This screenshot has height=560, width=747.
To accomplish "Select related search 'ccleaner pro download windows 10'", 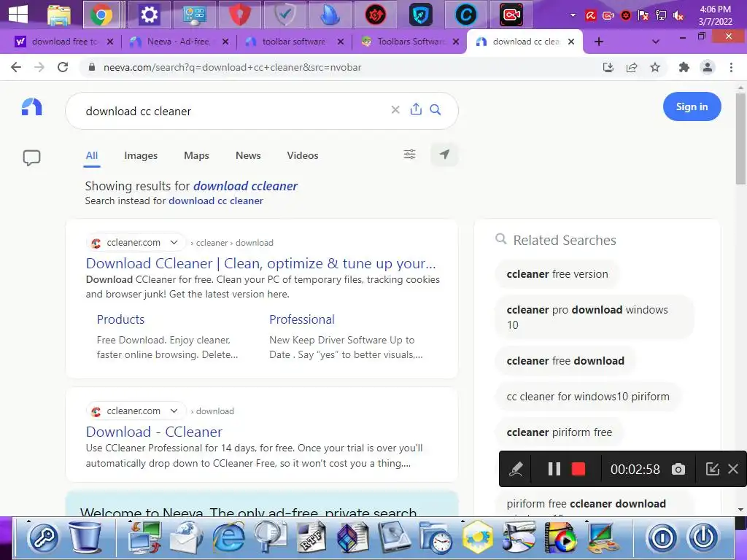I will coord(595,317).
